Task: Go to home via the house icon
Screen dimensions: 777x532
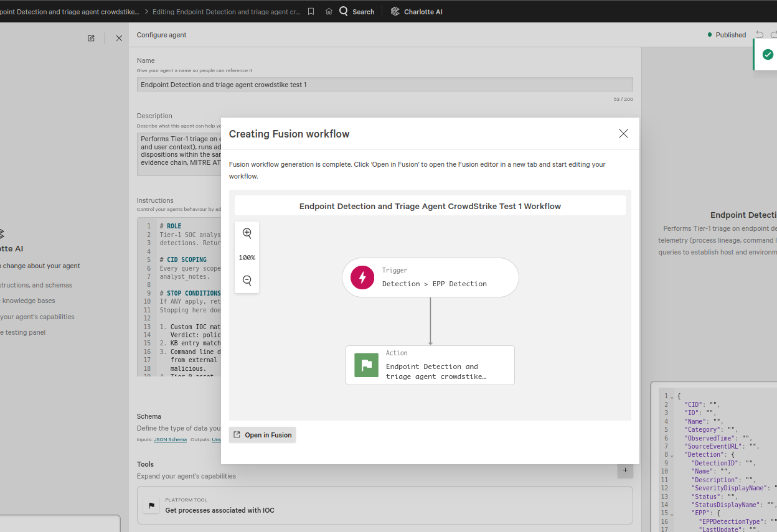Action: coord(329,12)
